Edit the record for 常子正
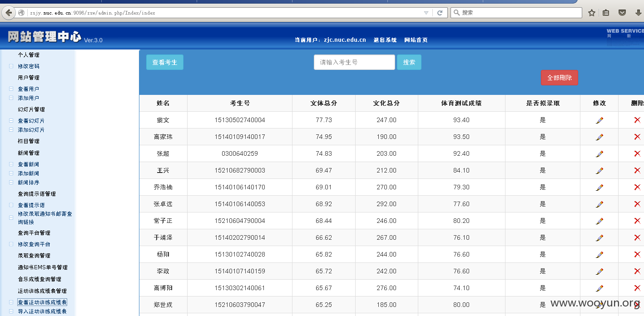Viewport: 644px width, 316px height. point(599,221)
